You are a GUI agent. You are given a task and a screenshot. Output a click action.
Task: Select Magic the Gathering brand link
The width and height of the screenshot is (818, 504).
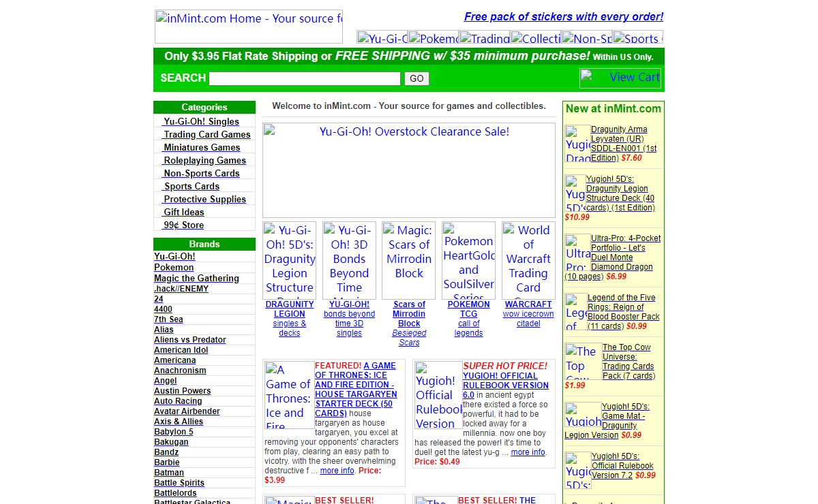[x=196, y=278]
